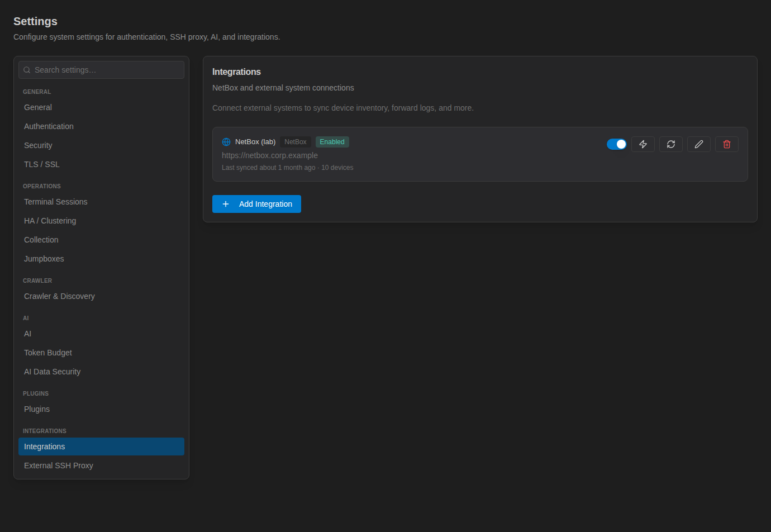Click the red trash delete icon

point(727,144)
